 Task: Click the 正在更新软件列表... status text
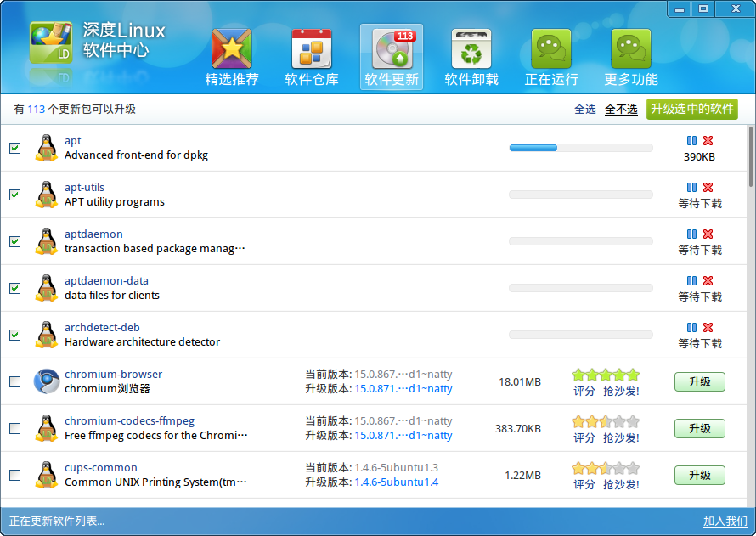pyautogui.click(x=57, y=521)
